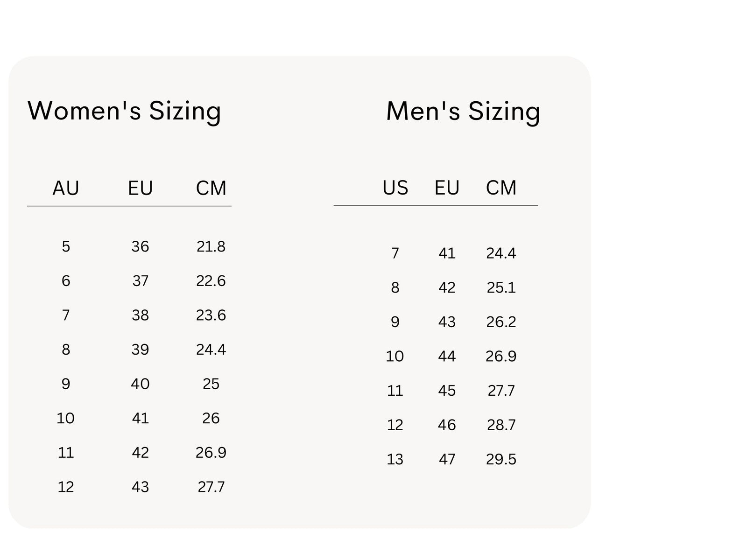
Task: Select women's AU size 5
Action: (66, 246)
